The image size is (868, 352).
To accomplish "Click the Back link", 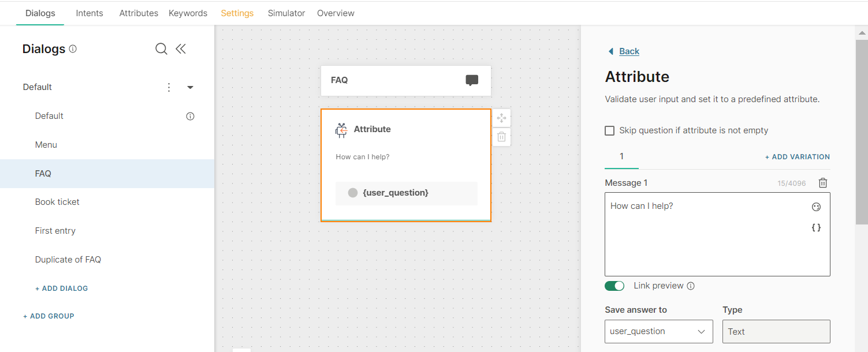I will tap(629, 51).
